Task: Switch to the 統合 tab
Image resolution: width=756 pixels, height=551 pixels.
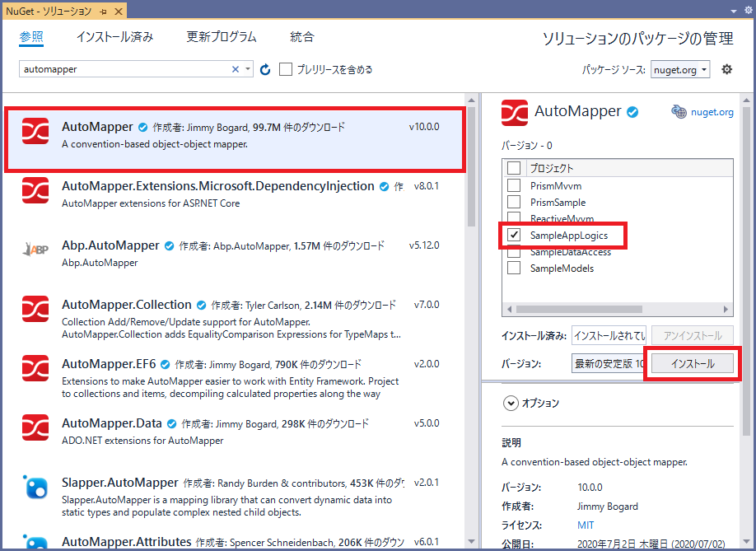Action: click(x=302, y=37)
